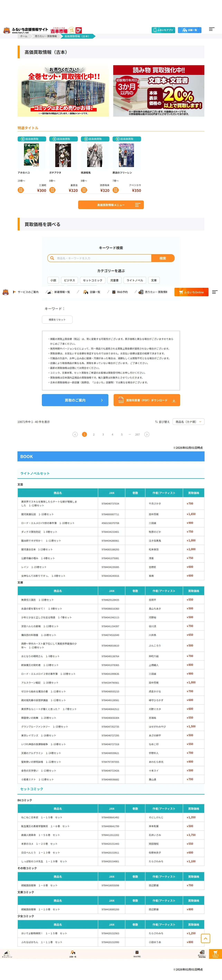Download the 買取同意書（PDF）
222x980 pixels.
point(147,400)
